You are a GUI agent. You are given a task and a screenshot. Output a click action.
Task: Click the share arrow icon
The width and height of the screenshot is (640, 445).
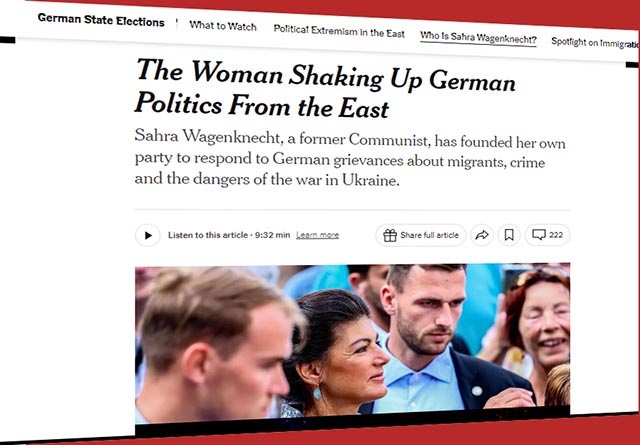coord(482,235)
